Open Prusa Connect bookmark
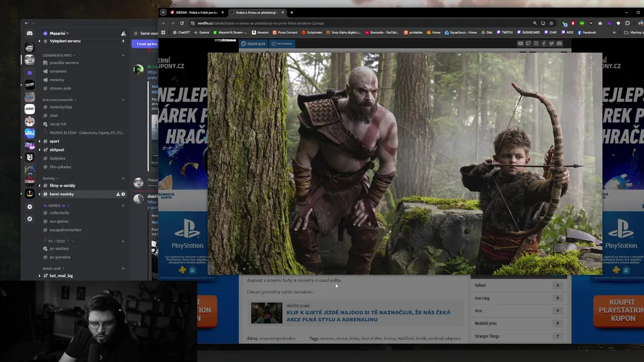This screenshot has width=644, height=362. pyautogui.click(x=285, y=32)
